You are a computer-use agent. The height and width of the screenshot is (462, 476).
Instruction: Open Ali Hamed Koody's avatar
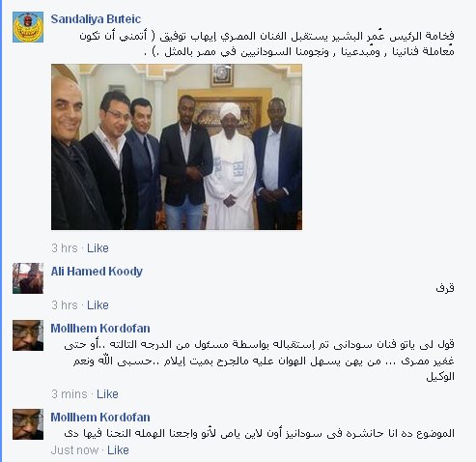(28, 278)
